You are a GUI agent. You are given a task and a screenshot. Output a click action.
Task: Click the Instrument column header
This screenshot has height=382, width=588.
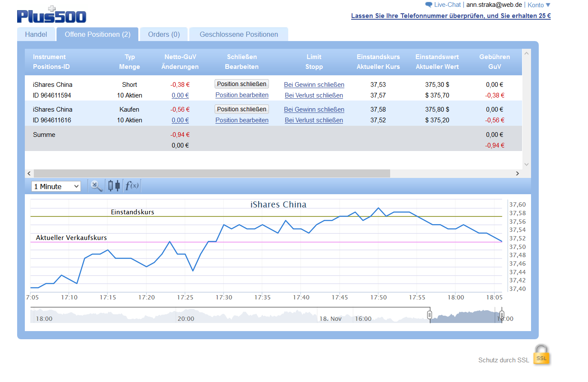[49, 57]
